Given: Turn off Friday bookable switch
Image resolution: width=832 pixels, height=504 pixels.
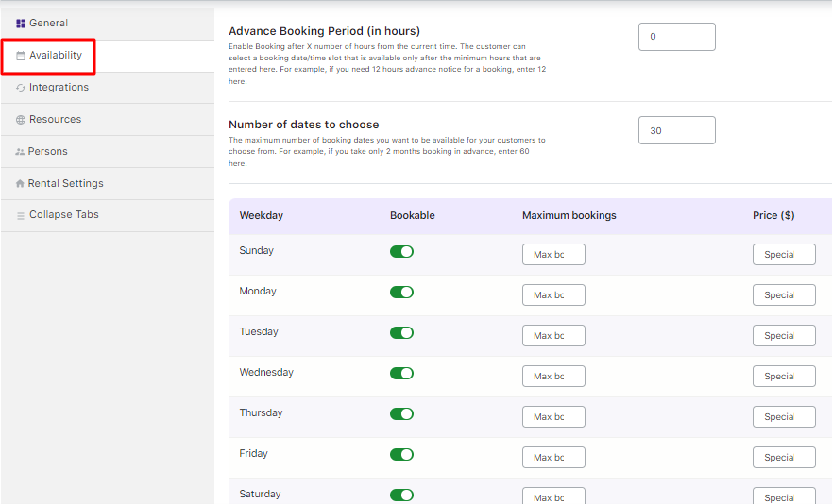Looking at the screenshot, I should 401,454.
